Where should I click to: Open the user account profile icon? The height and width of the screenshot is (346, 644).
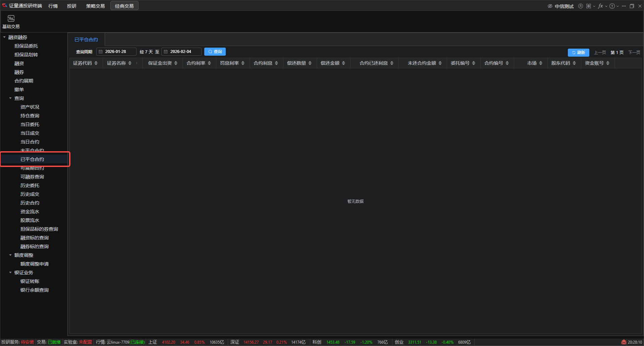point(581,6)
